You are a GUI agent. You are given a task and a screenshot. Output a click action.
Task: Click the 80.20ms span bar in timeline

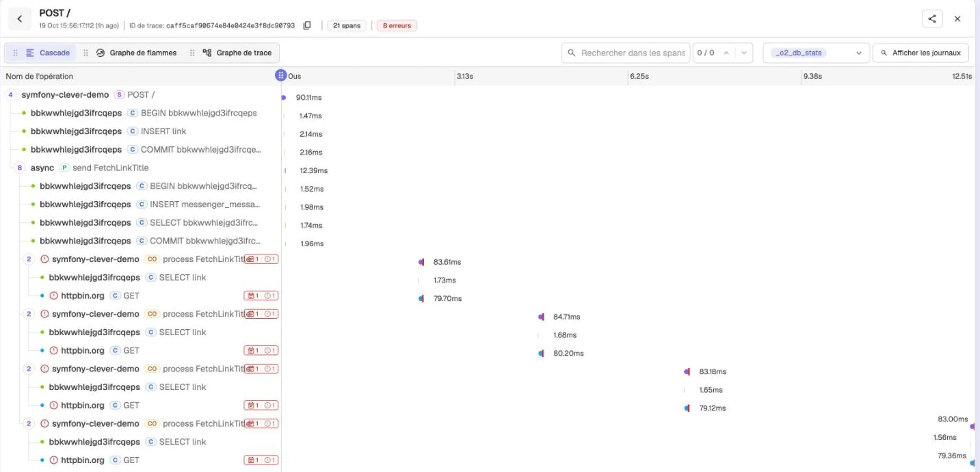pos(541,354)
